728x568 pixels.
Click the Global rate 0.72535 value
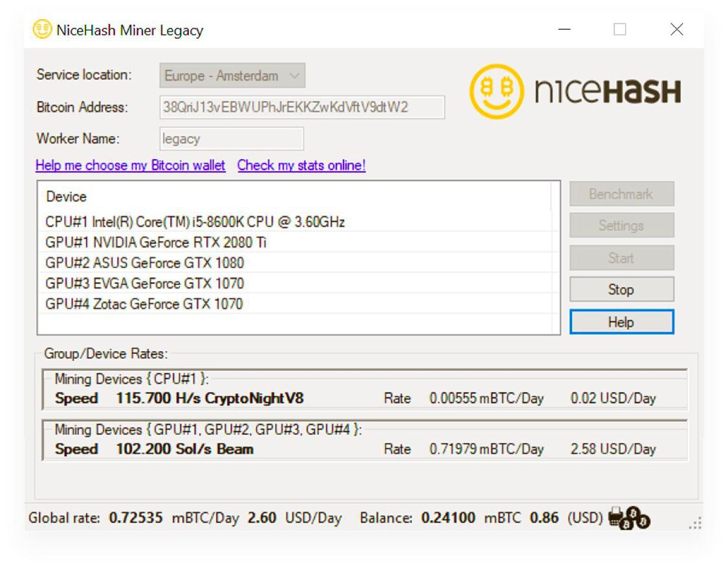click(136, 518)
